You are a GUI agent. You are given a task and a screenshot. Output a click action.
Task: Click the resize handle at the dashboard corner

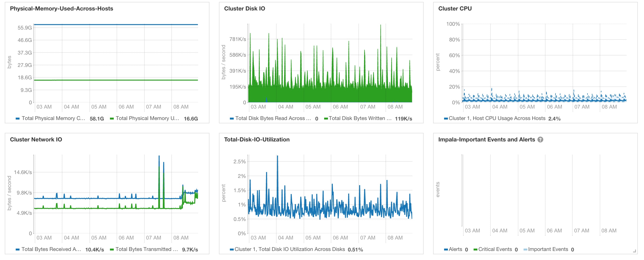(634, 251)
